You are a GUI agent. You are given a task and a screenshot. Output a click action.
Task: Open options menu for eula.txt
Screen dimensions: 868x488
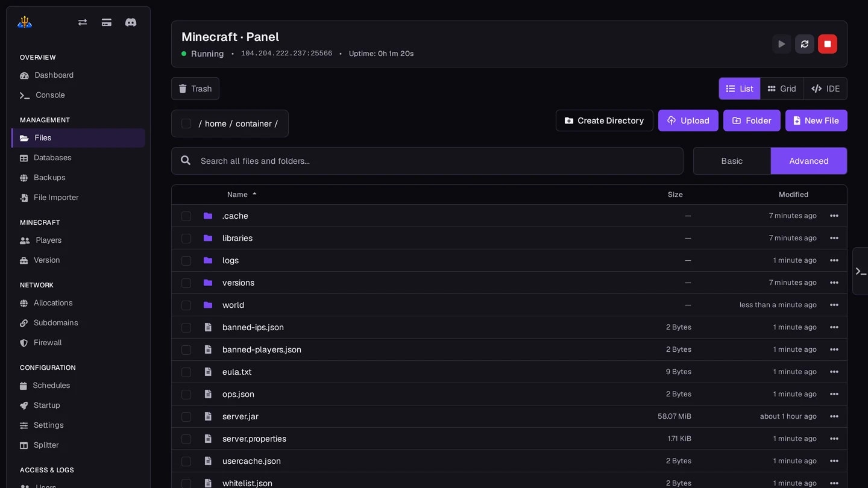[x=834, y=372]
